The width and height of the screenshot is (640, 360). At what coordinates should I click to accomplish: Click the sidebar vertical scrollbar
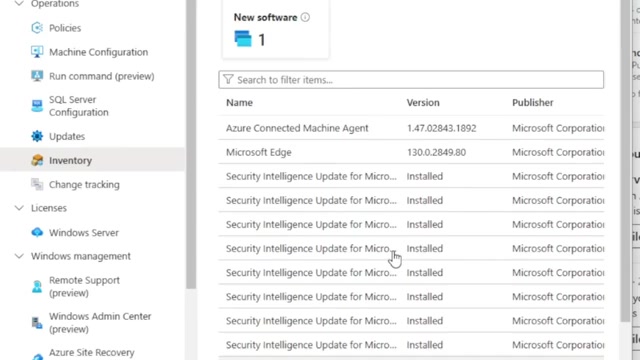click(x=191, y=143)
